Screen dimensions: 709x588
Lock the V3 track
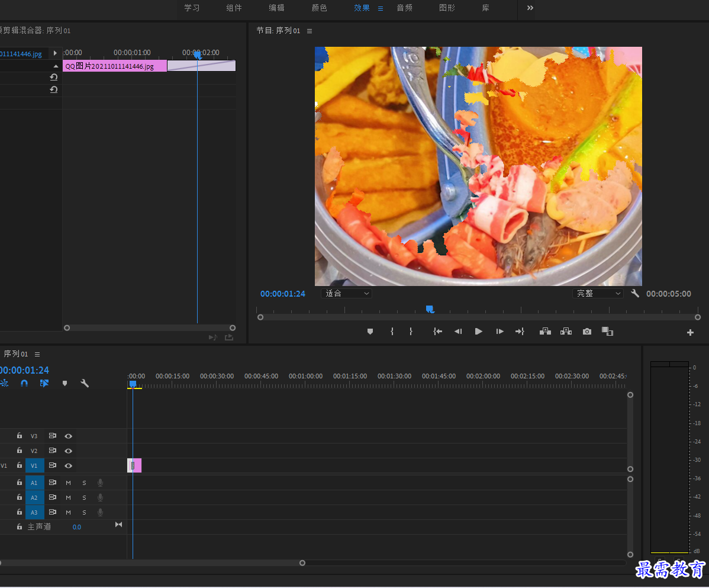coord(20,436)
